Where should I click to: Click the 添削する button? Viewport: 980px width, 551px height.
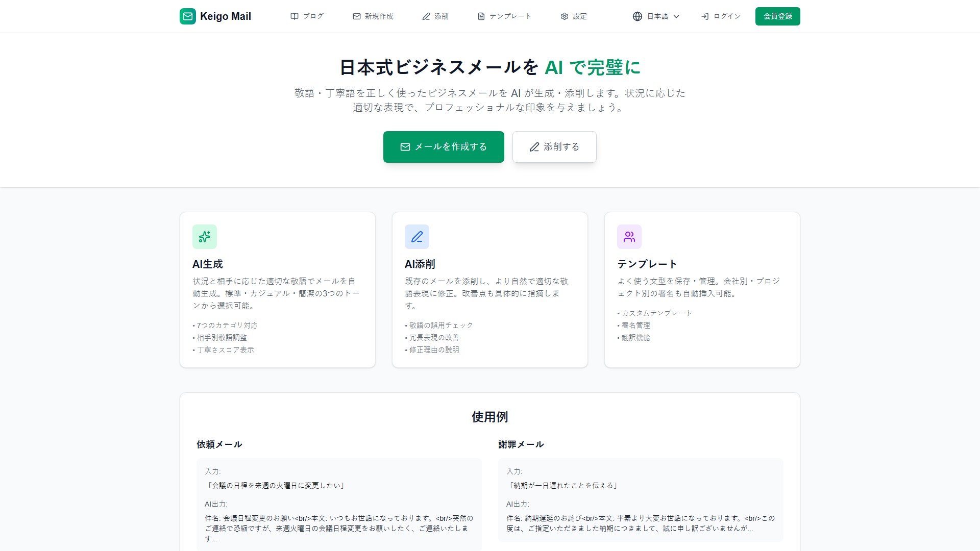tap(554, 146)
